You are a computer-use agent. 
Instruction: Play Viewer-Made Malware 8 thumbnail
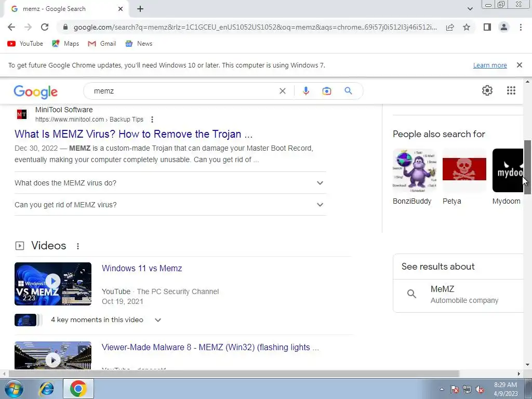53,355
